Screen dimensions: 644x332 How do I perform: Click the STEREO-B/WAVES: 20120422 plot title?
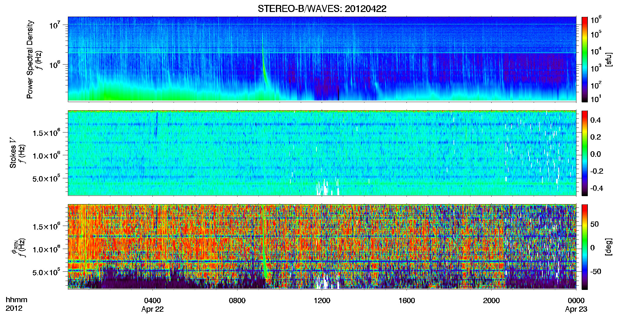(322, 9)
